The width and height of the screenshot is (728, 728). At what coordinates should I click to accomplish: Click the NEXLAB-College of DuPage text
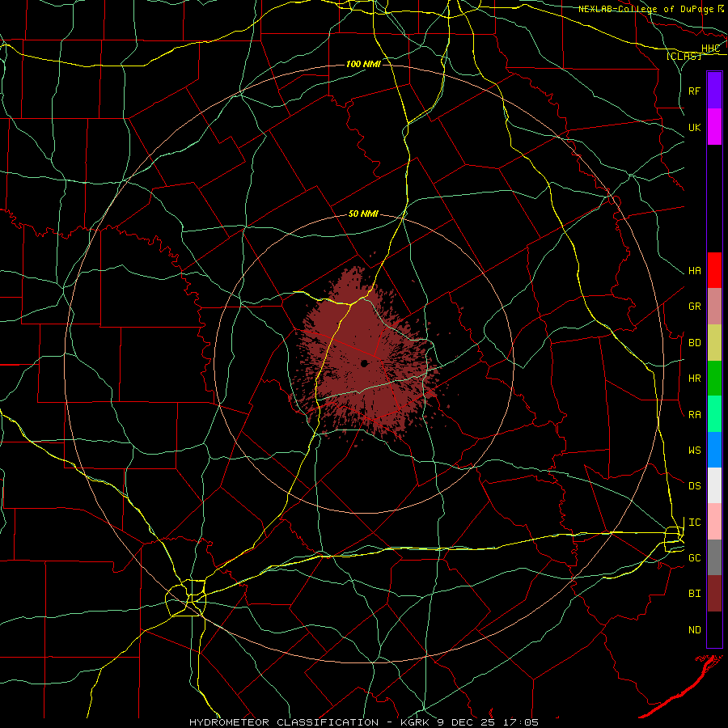(x=645, y=9)
